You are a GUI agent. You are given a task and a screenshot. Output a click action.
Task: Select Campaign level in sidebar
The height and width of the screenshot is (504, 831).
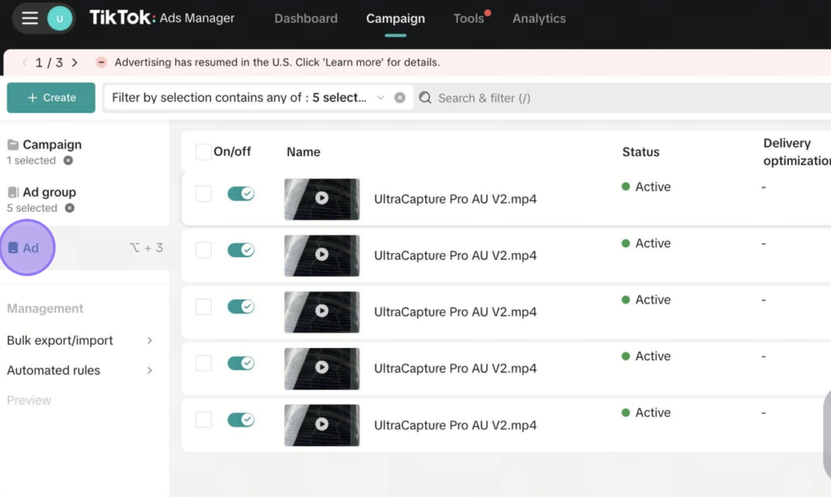52,144
